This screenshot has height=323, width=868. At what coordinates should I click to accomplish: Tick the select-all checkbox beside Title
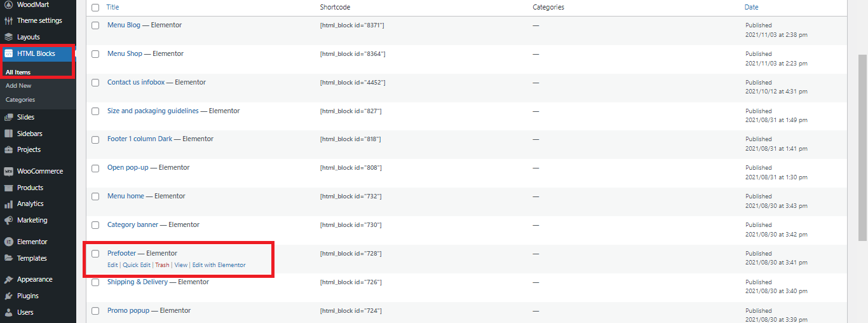(95, 8)
